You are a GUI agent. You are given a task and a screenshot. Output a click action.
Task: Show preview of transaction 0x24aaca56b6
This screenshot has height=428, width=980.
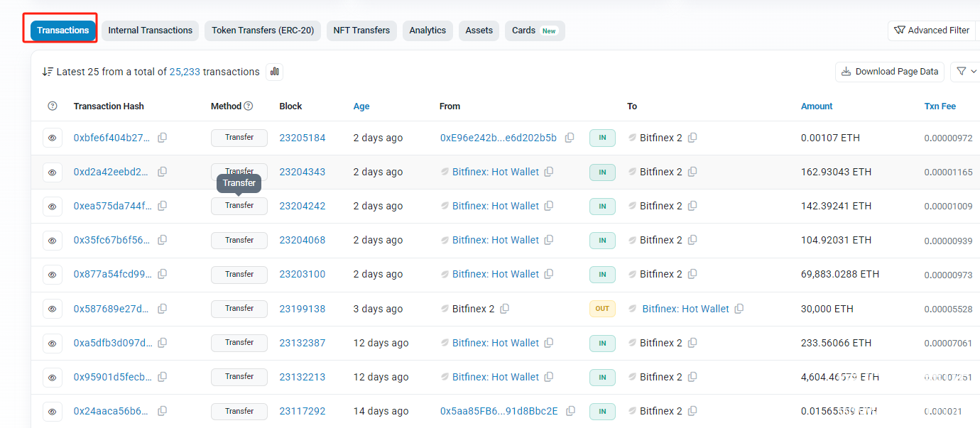[x=52, y=411]
